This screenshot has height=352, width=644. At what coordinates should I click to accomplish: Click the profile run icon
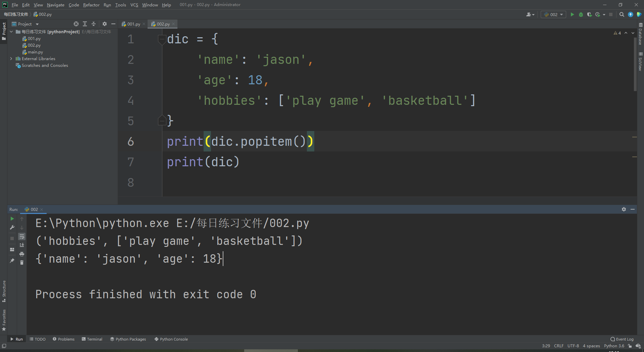598,14
